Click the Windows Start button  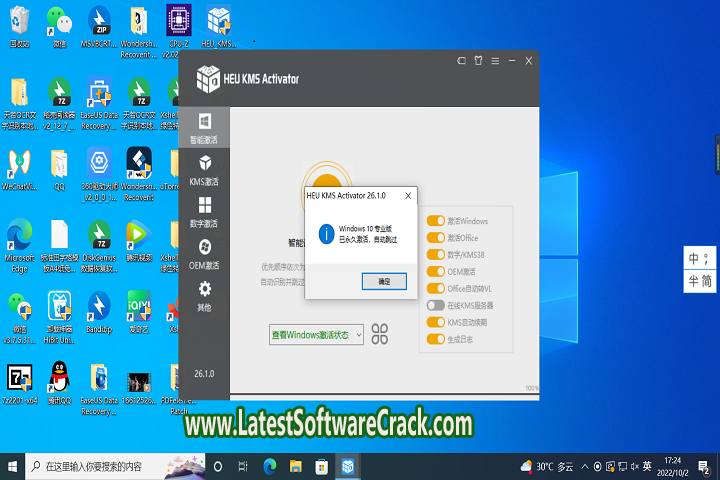click(12, 466)
